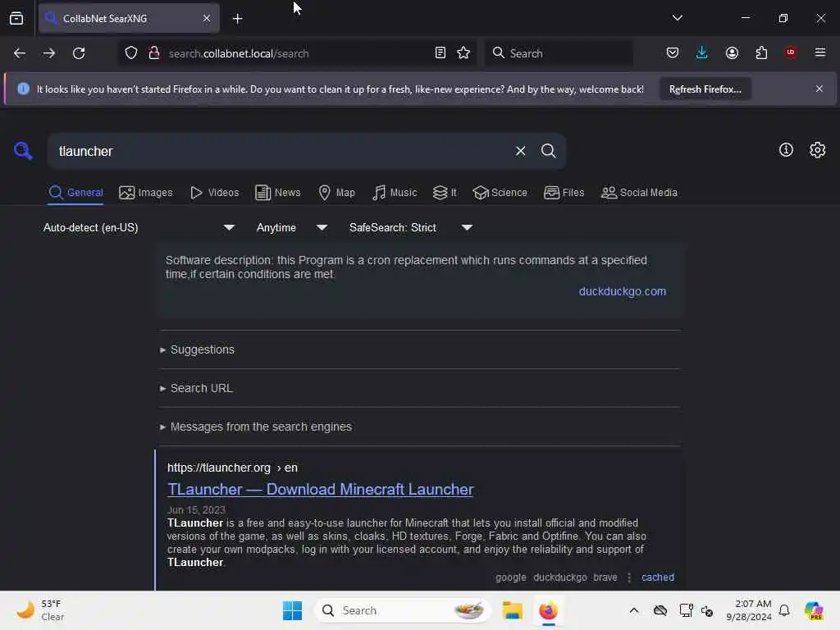Submit search with magnifier button

(x=548, y=151)
